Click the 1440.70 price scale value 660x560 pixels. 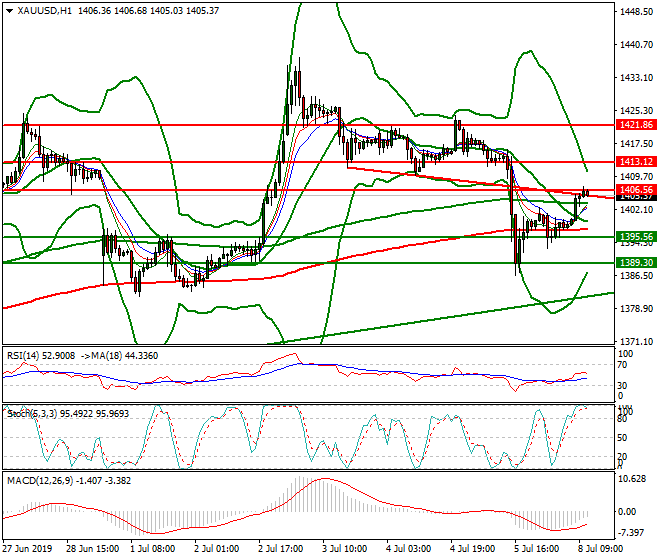[x=636, y=45]
